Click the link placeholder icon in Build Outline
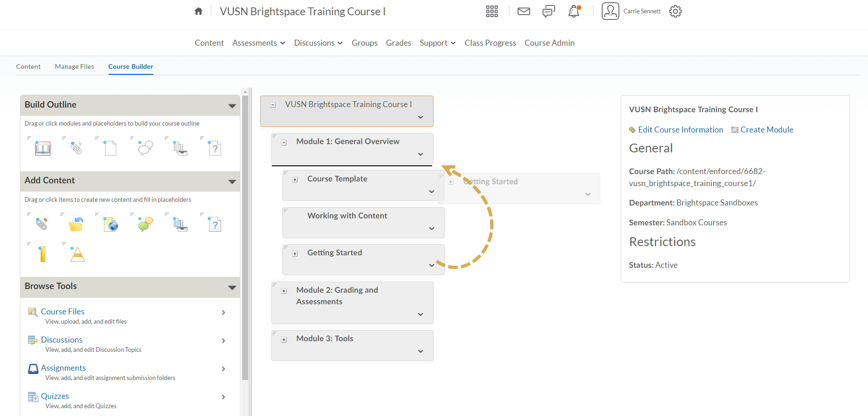 point(76,148)
